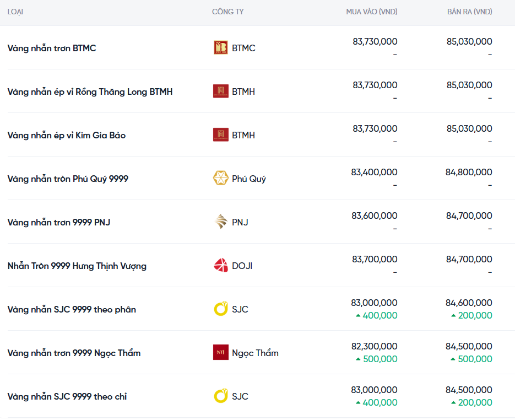Click Rồng Thăng Long sell price 85,030,000
This screenshot has width=515, height=420.
click(x=469, y=85)
